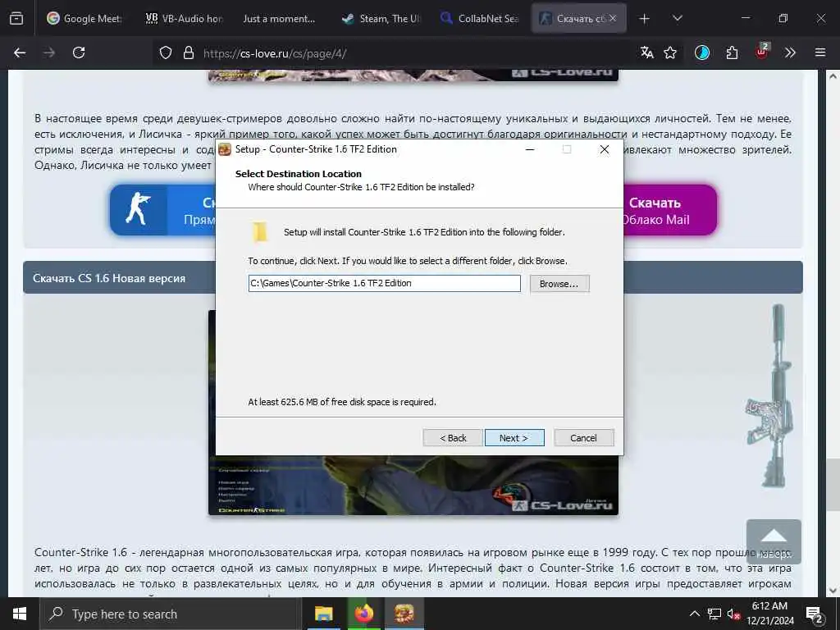Image resolution: width=840 pixels, height=630 pixels.
Task: Edit the destination folder path field
Action: coord(384,283)
